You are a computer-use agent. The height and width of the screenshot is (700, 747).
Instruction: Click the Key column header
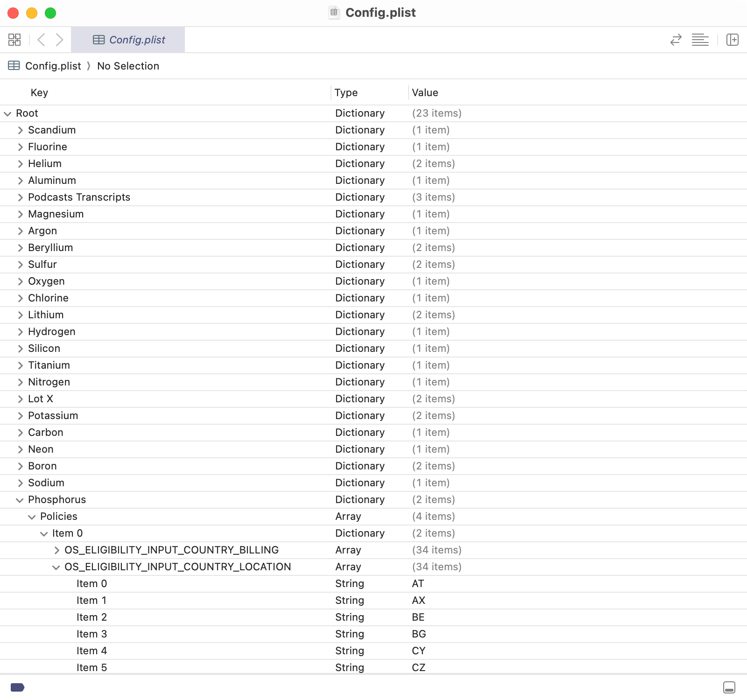pos(39,92)
